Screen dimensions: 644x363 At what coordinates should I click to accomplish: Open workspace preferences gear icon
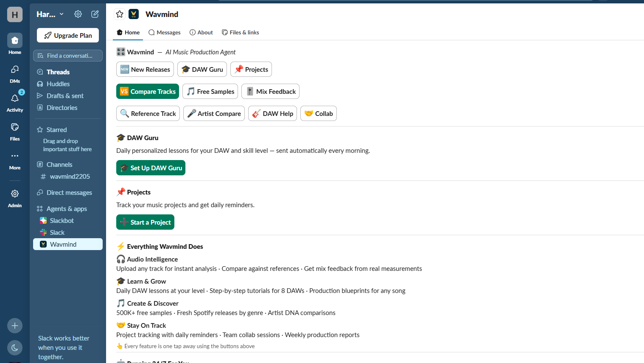(78, 14)
